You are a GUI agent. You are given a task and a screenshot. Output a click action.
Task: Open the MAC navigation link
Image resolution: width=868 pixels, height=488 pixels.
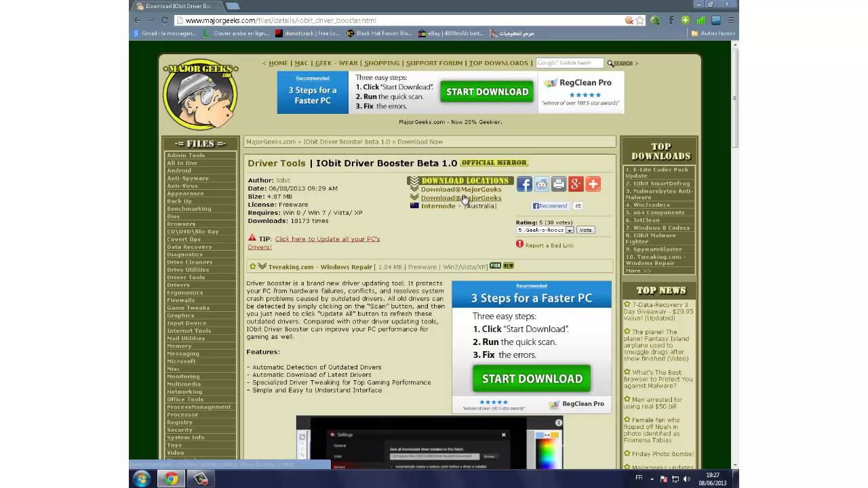click(x=301, y=63)
